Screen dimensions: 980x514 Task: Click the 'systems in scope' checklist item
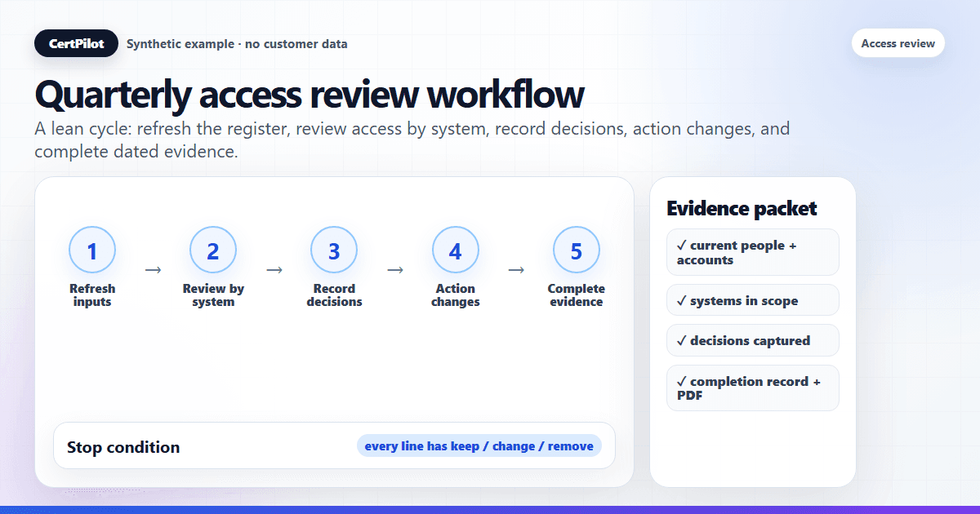[752, 300]
